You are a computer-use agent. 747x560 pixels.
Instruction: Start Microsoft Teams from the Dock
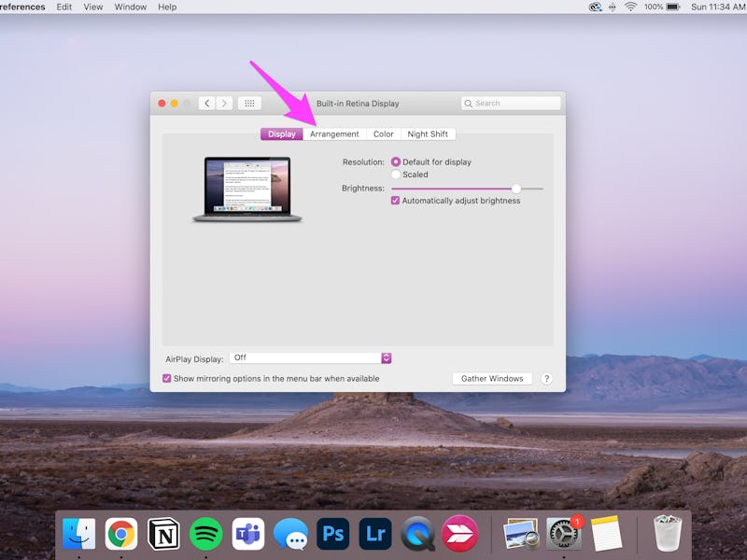pos(248,534)
